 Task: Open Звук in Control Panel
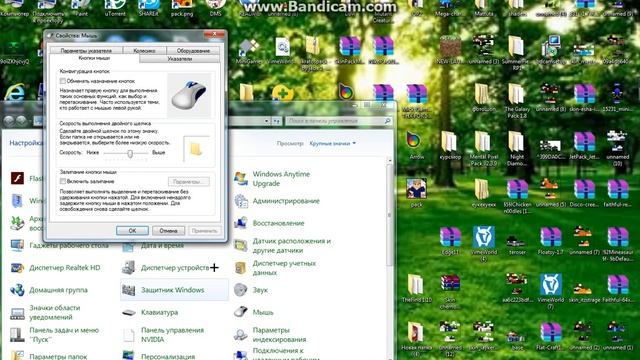point(252,290)
